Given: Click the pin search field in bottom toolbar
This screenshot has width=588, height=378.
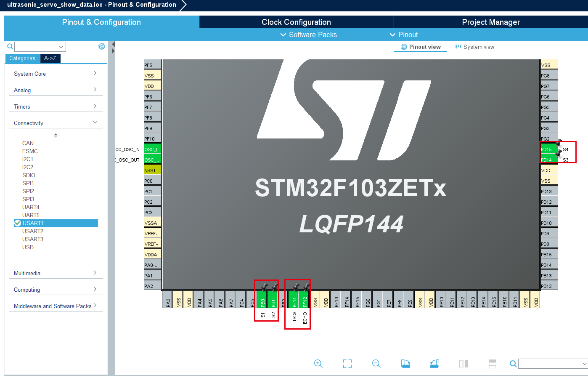Looking at the screenshot, I should pyautogui.click(x=553, y=364).
